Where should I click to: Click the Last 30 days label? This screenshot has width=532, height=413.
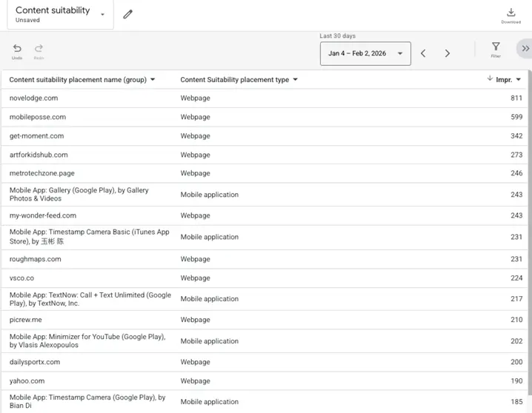[x=337, y=36]
